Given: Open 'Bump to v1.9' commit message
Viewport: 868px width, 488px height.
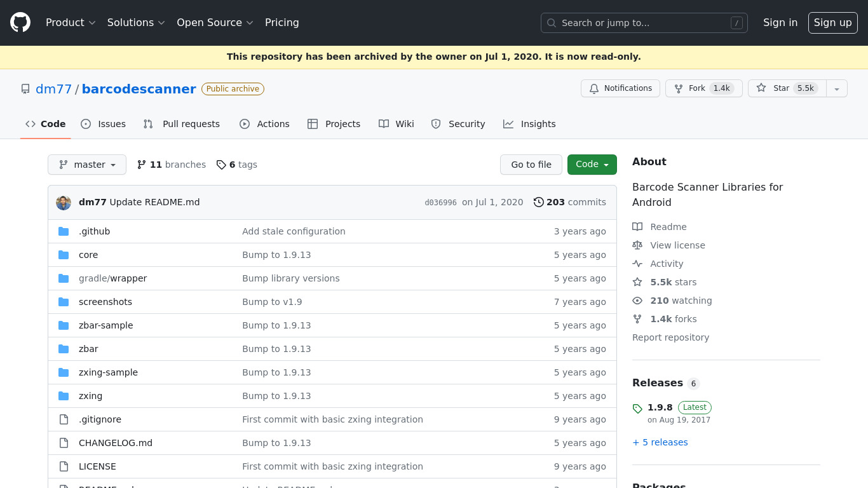Looking at the screenshot, I should (x=272, y=302).
